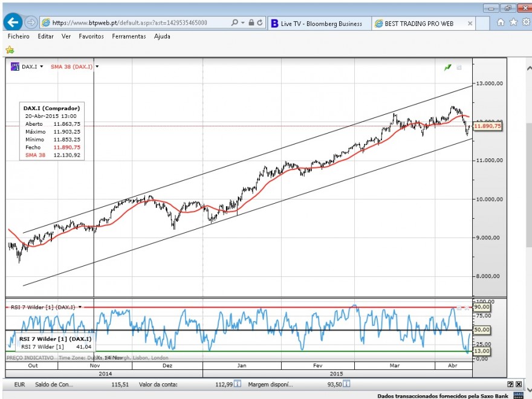Click the info icon beside Margem disponível

tap(346, 384)
